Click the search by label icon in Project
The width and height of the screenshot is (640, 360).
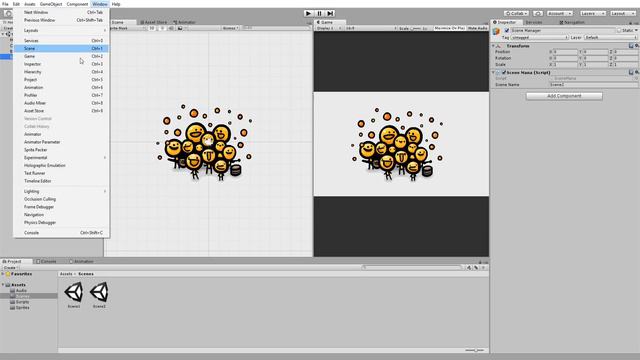click(x=476, y=268)
